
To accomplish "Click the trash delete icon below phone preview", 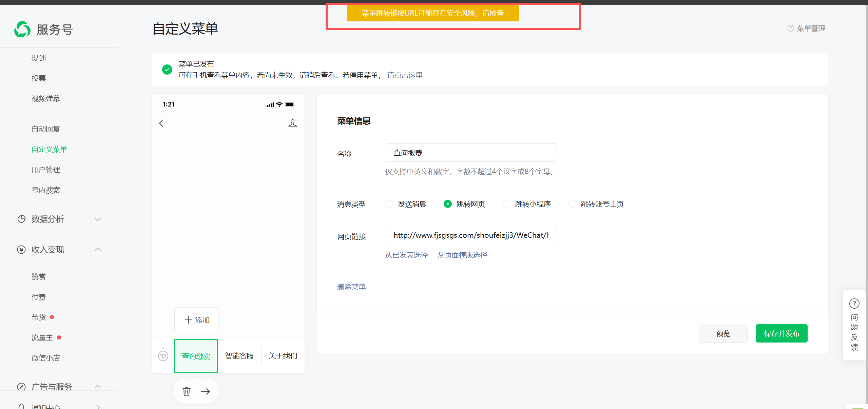I will click(186, 391).
